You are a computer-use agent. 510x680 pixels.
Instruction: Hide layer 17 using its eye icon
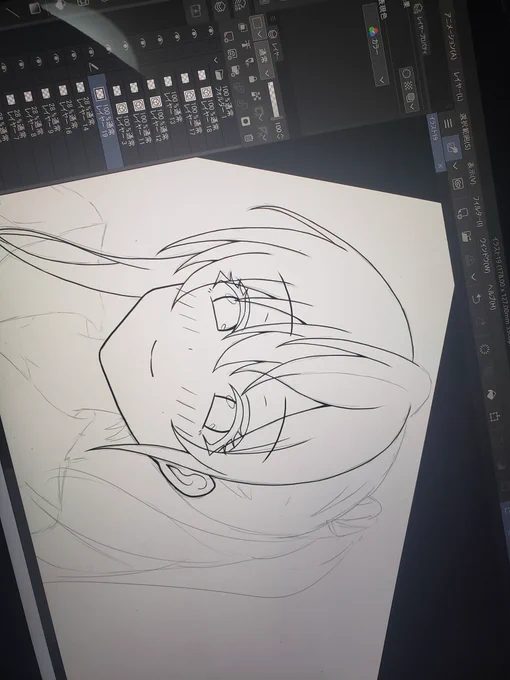[x=177, y=36]
